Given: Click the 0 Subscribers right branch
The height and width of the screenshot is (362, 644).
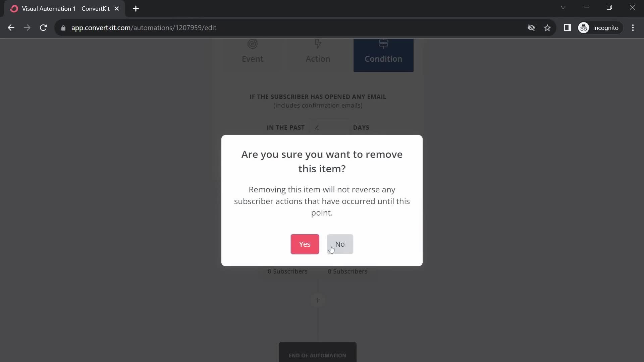Looking at the screenshot, I should [347, 271].
